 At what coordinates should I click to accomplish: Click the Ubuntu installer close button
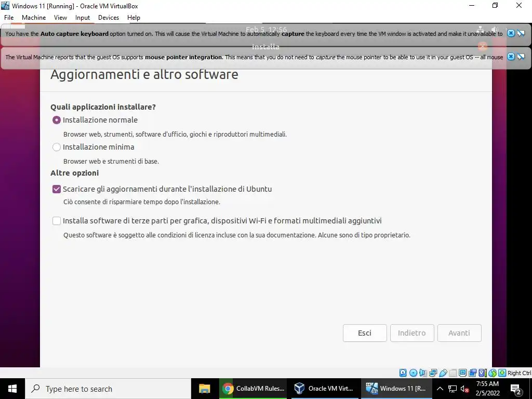point(482,46)
